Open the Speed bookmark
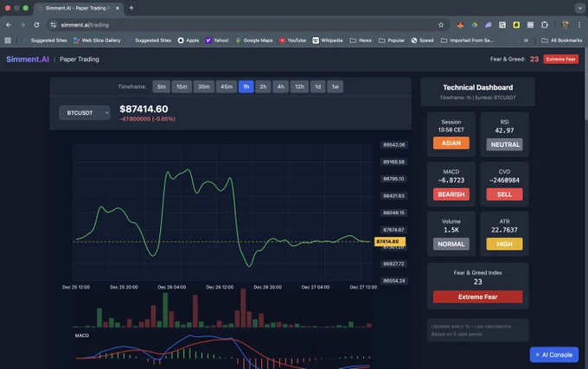The width and height of the screenshot is (588, 369). 422,40
